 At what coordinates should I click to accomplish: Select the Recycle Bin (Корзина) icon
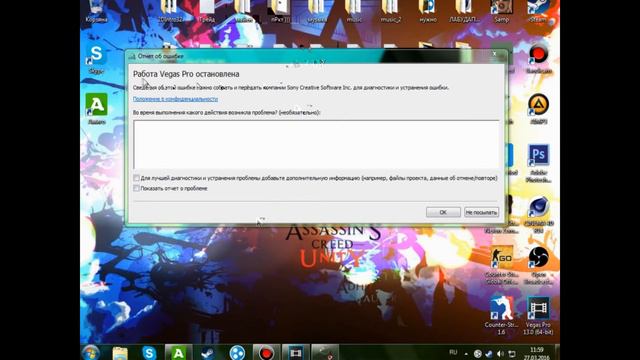[x=96, y=11]
